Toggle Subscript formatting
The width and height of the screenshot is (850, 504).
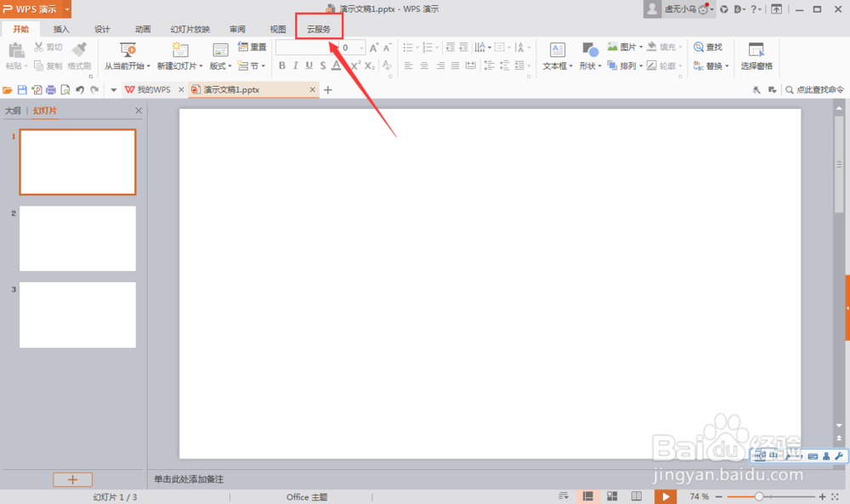pos(369,65)
